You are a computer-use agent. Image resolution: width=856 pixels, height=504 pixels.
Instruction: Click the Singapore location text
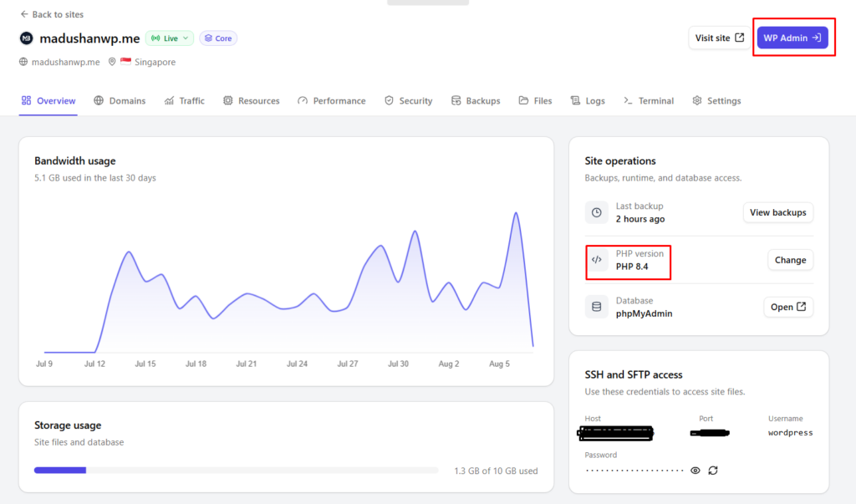tap(155, 62)
